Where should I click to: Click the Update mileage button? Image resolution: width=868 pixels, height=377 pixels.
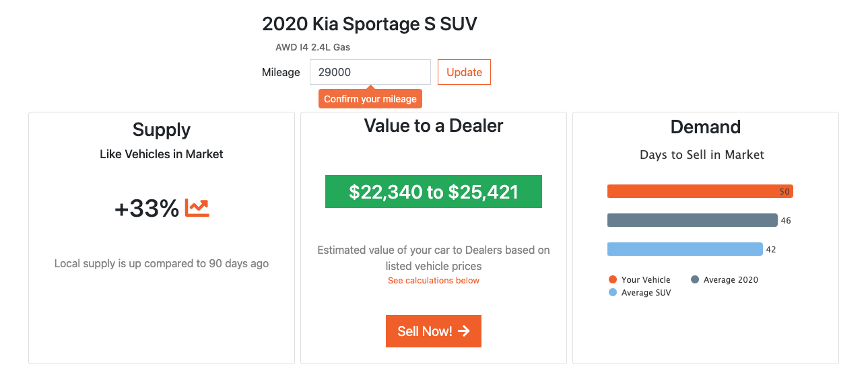coord(464,72)
